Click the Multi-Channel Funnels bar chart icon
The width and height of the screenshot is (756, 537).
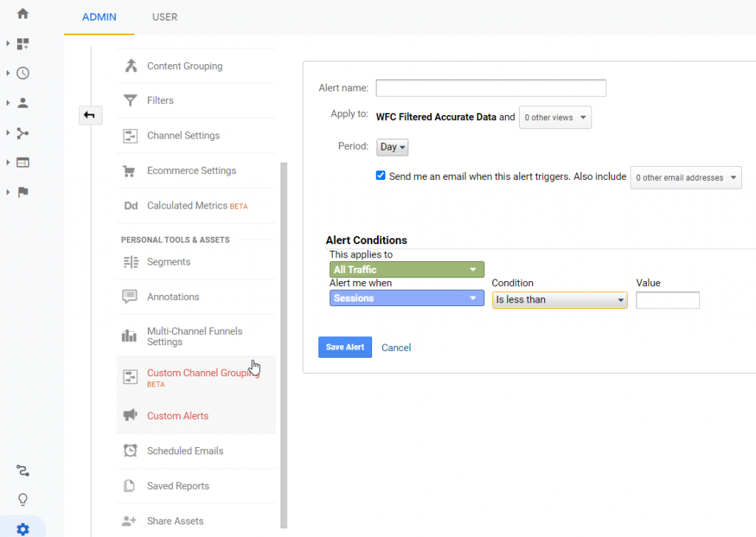click(x=128, y=336)
